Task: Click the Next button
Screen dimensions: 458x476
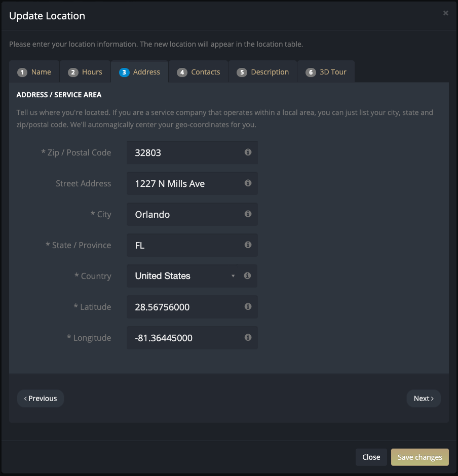Action: [x=424, y=399]
